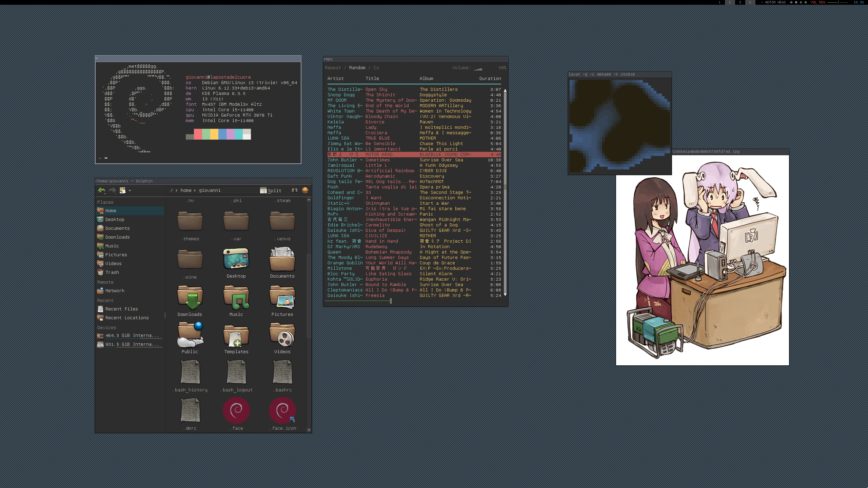Toggle the Co (consume) mode in rmpc
Image resolution: width=868 pixels, height=488 pixels.
(x=376, y=68)
